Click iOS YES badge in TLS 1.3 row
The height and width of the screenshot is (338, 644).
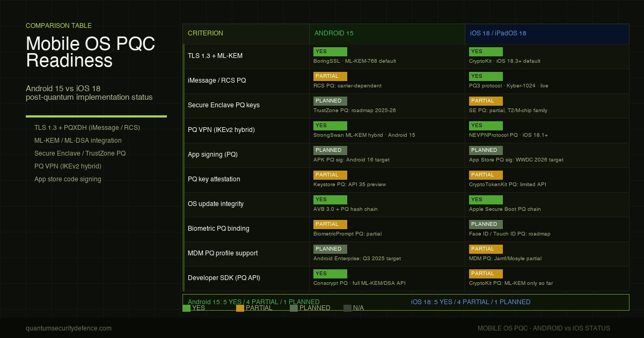click(486, 52)
